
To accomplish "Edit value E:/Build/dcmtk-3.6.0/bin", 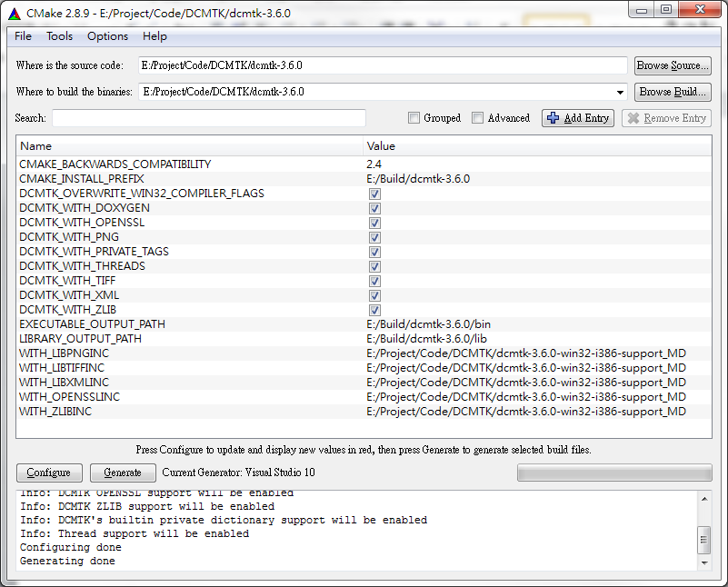I will click(x=429, y=323).
